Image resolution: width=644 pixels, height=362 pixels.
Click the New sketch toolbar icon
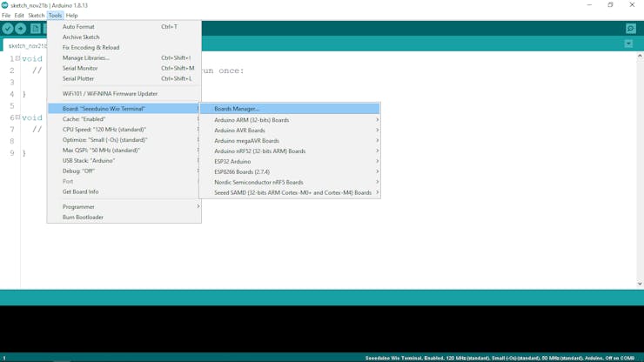click(36, 29)
